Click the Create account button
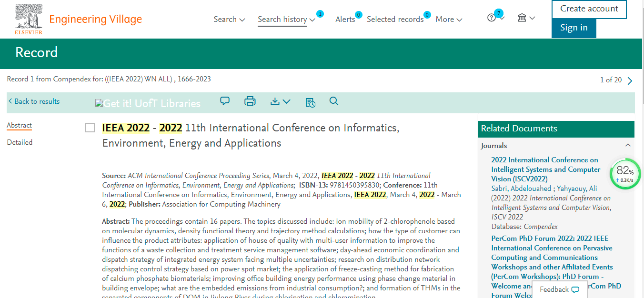Viewport: 644px width, 298px height. [589, 9]
